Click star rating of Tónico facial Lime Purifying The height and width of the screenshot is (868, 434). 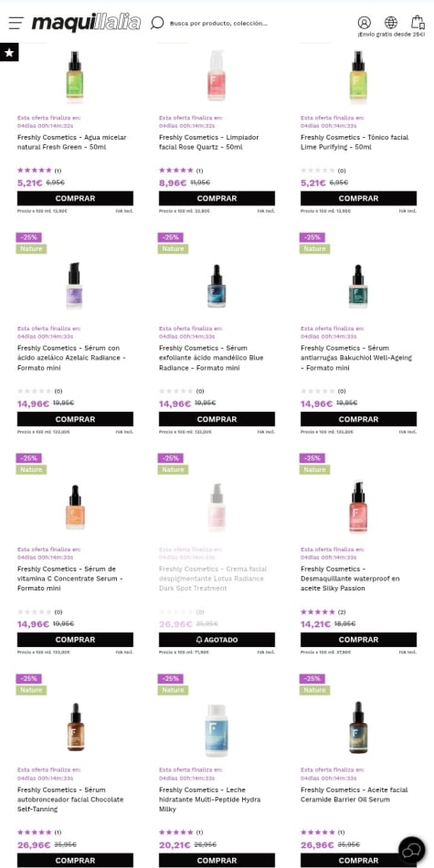click(318, 171)
